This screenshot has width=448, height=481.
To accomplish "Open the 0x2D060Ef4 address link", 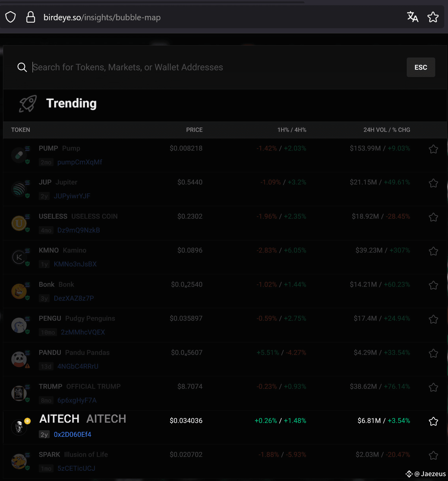I will coord(72,435).
